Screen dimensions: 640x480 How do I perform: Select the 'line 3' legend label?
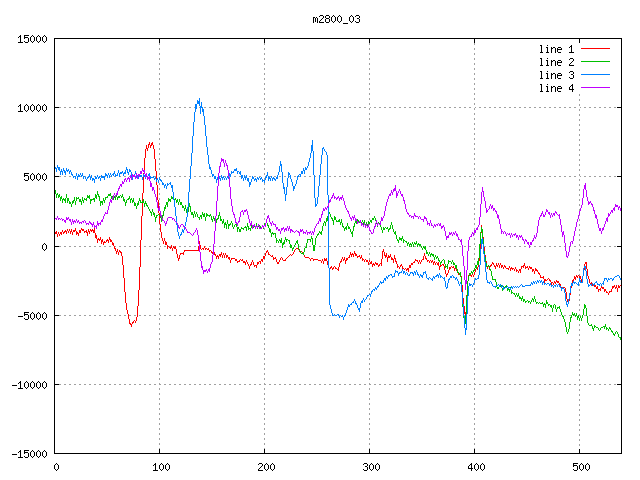[x=557, y=75]
